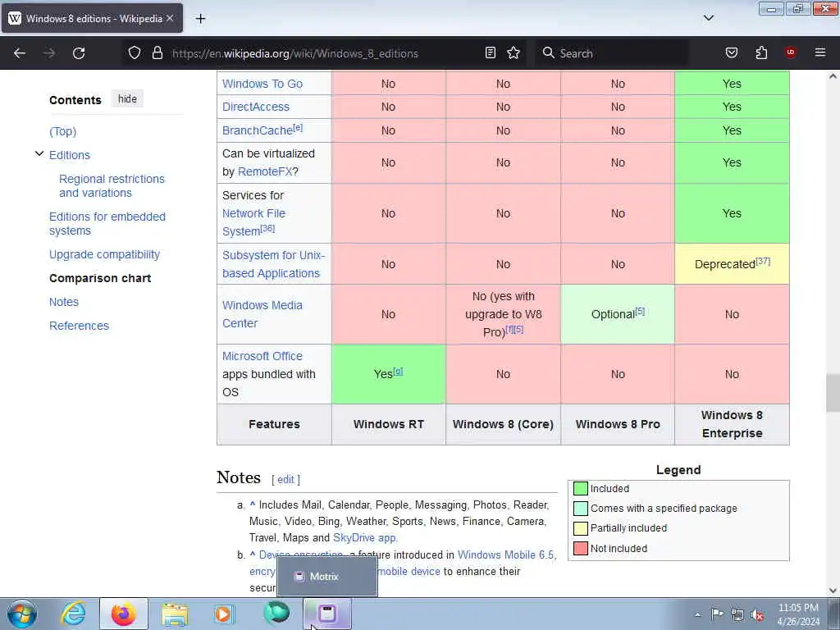Launch Internet Explorer from the taskbar
Screen dimensions: 840x630
(x=73, y=614)
